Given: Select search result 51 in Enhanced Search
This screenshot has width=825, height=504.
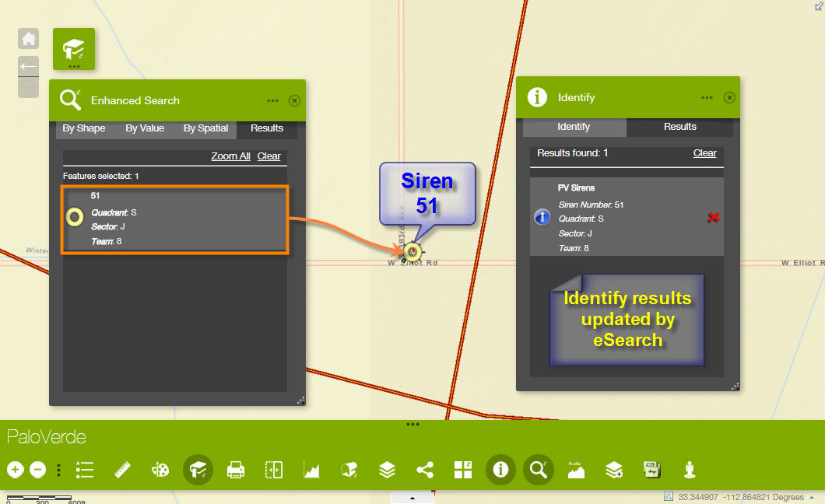Looking at the screenshot, I should click(174, 219).
